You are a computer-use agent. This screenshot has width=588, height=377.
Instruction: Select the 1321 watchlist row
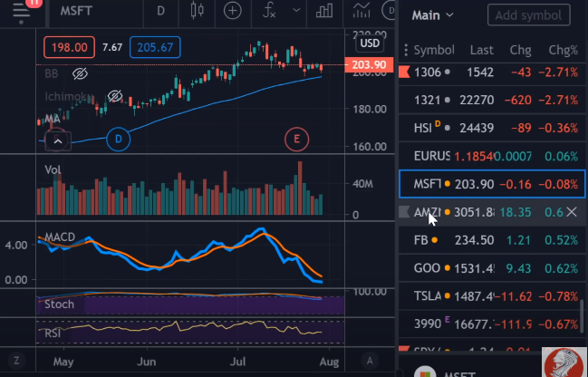492,101
